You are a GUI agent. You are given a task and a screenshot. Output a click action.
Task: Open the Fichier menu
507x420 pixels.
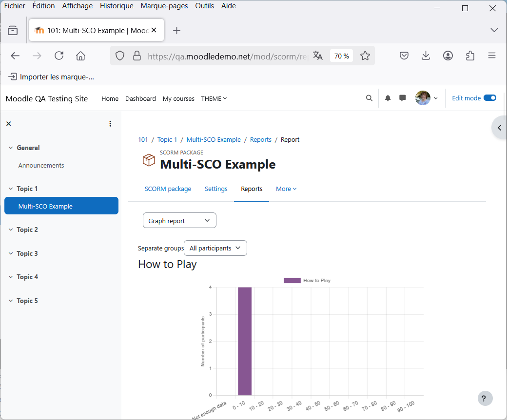(x=15, y=6)
